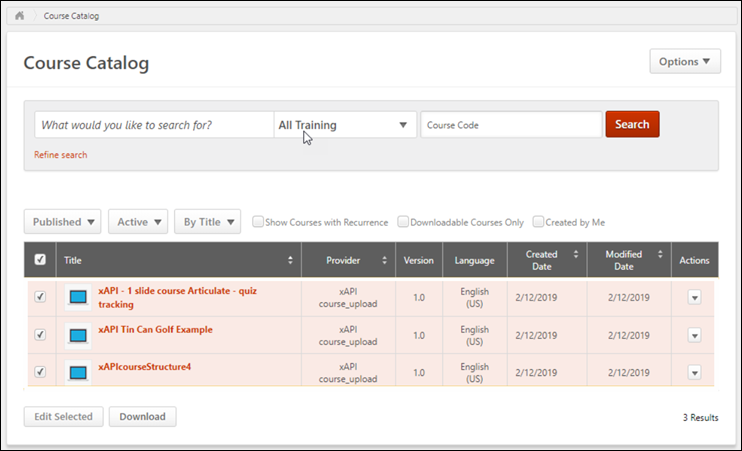Click the Refine search link
The height and width of the screenshot is (451, 742).
pos(60,155)
